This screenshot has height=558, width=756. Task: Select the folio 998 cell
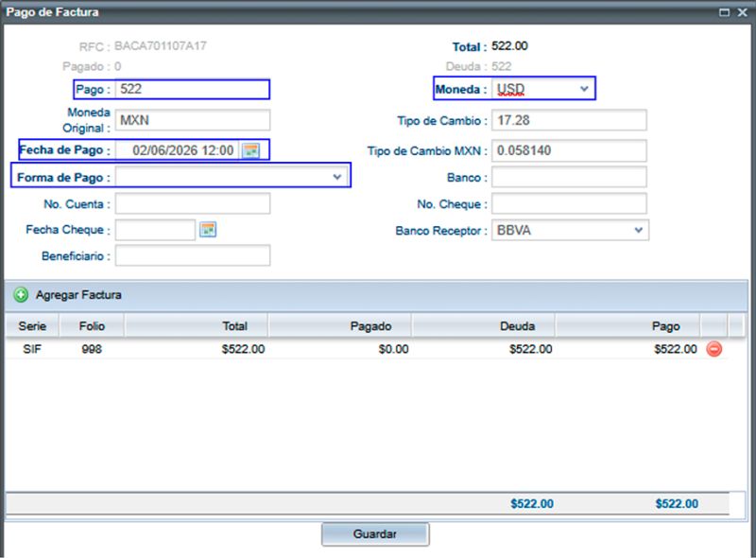point(92,349)
